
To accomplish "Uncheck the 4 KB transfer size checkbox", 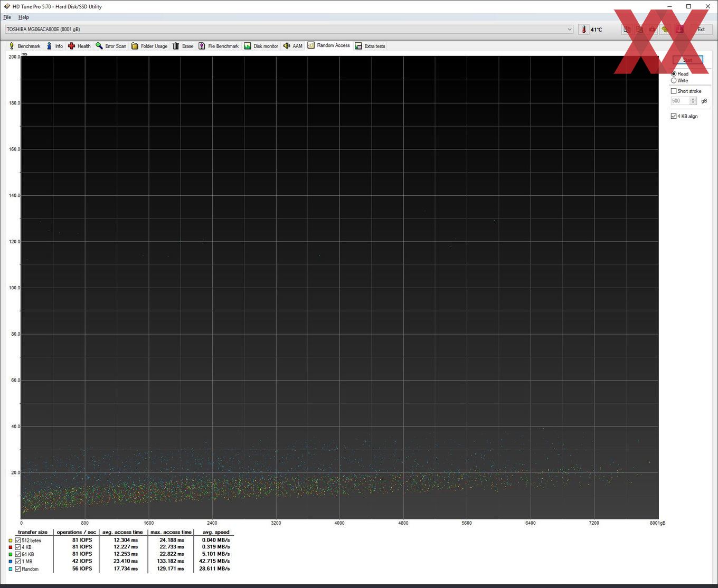I will [x=18, y=547].
